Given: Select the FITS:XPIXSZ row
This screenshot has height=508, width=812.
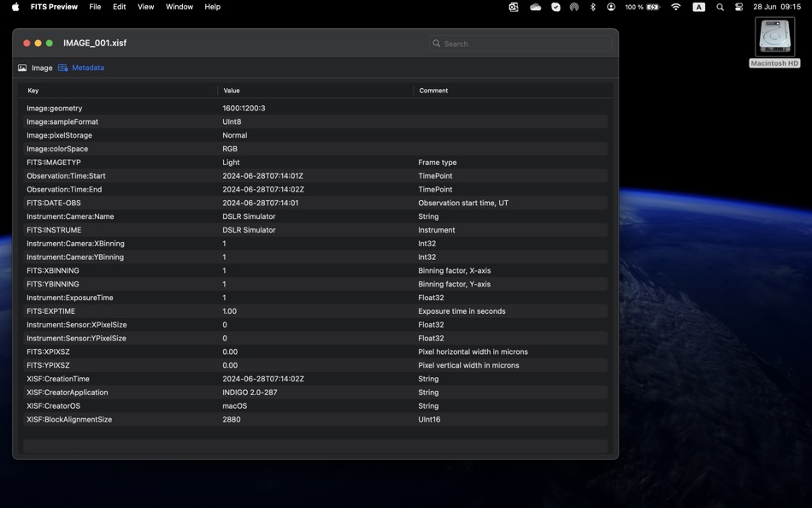Looking at the screenshot, I should (x=315, y=351).
